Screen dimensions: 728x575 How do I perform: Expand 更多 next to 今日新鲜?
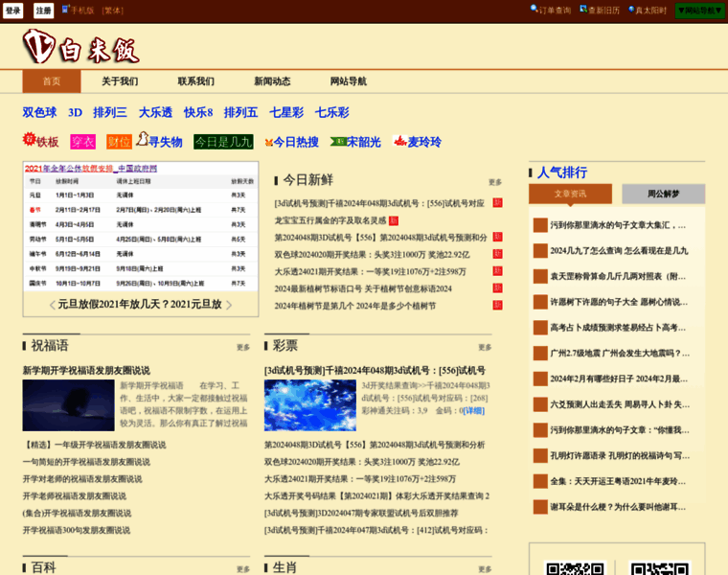[494, 182]
